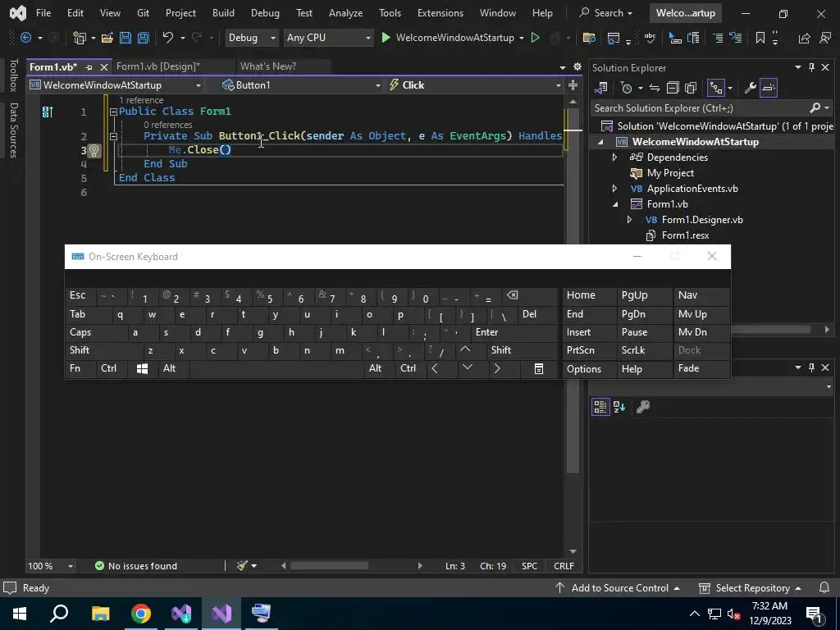Click the Fade key on On-Screen Keyboard
The height and width of the screenshot is (630, 840).
tap(702, 368)
